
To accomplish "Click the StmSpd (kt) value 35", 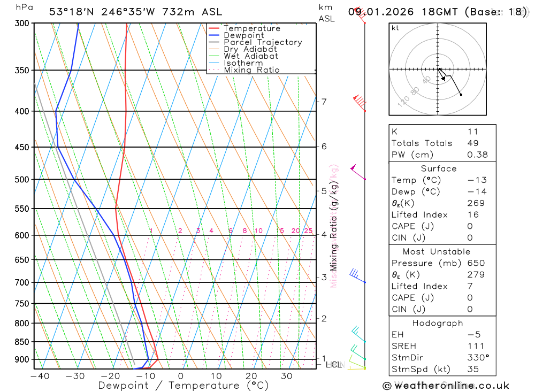I will [473, 369].
